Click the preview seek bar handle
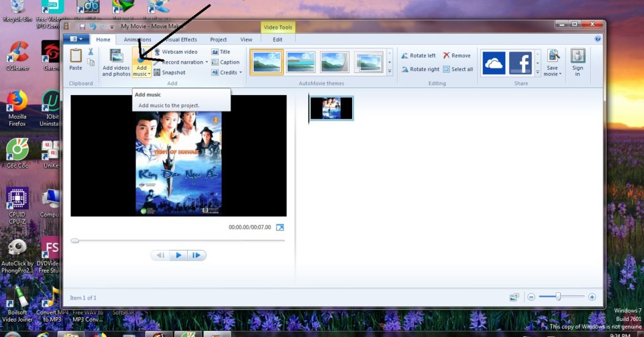The image size is (644, 337). [75, 241]
